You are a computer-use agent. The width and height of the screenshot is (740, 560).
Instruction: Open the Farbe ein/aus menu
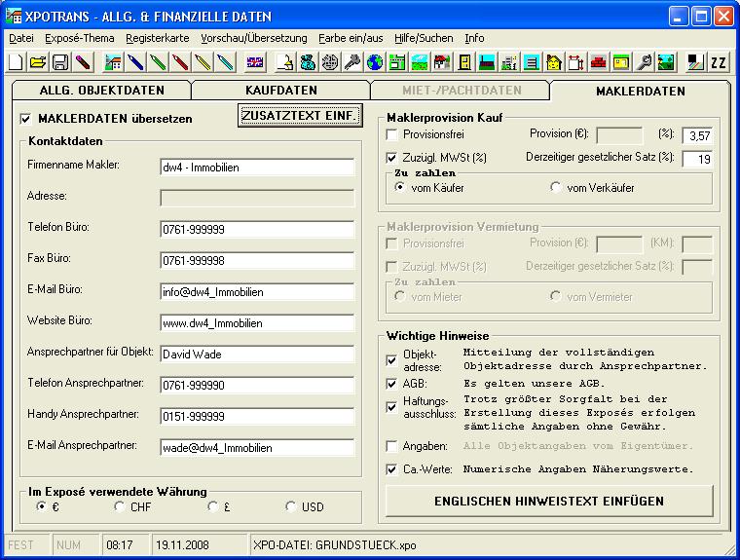tap(351, 38)
